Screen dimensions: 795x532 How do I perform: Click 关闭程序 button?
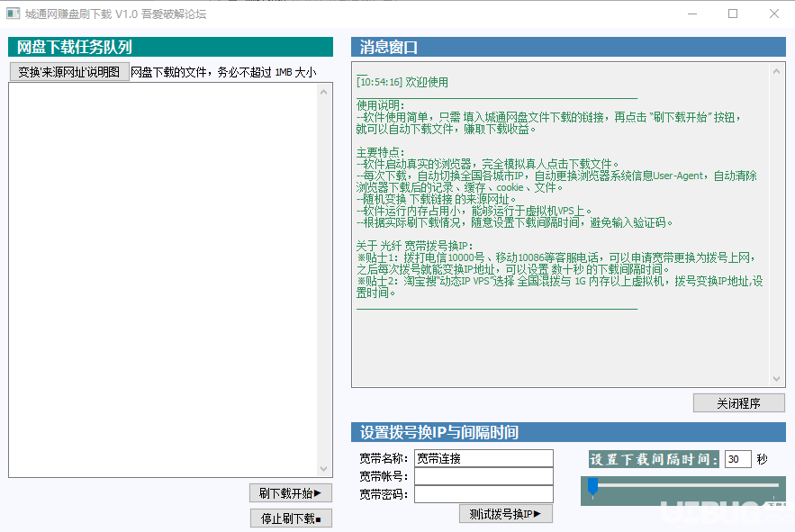coord(738,403)
